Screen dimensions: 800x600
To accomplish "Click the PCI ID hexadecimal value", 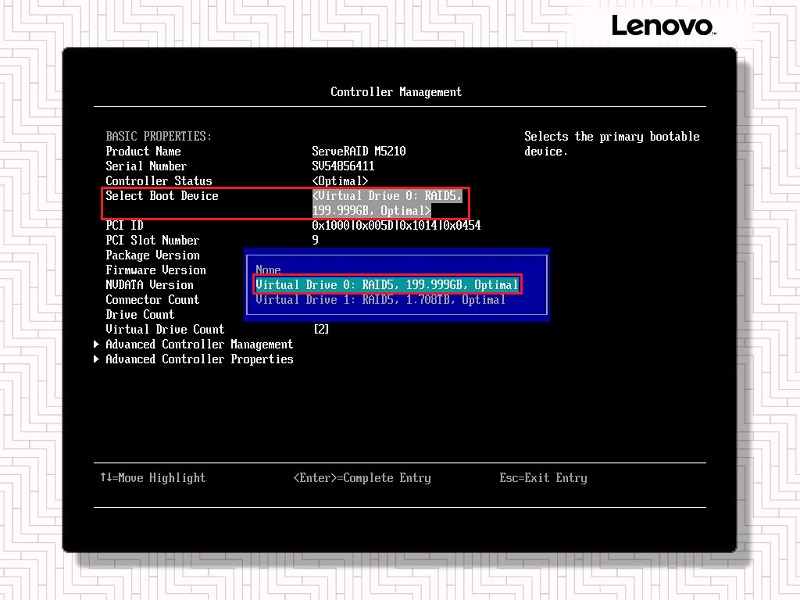I will [396, 226].
